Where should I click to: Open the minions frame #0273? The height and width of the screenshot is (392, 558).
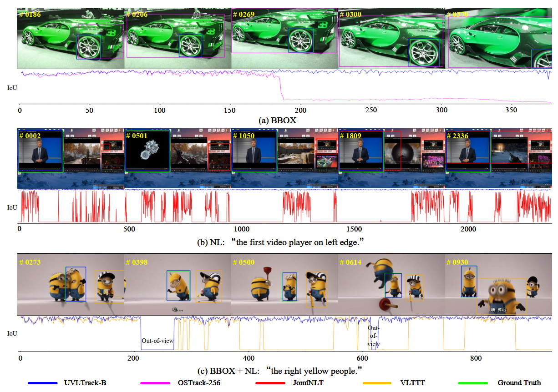(71, 285)
